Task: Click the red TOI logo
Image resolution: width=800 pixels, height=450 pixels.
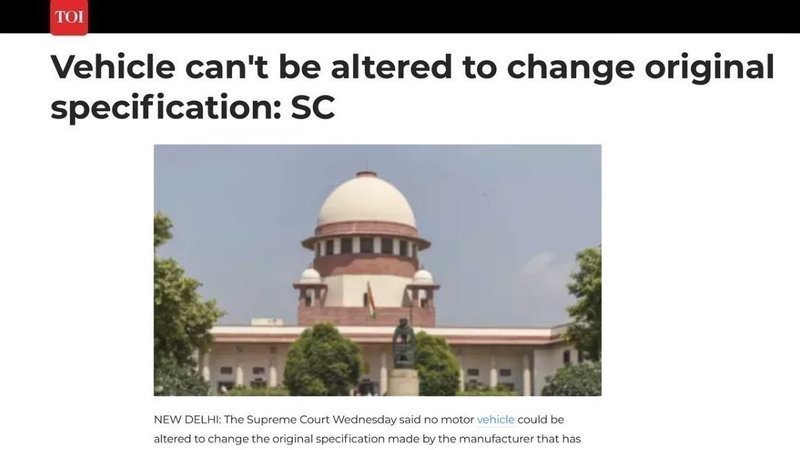Action: click(x=69, y=17)
